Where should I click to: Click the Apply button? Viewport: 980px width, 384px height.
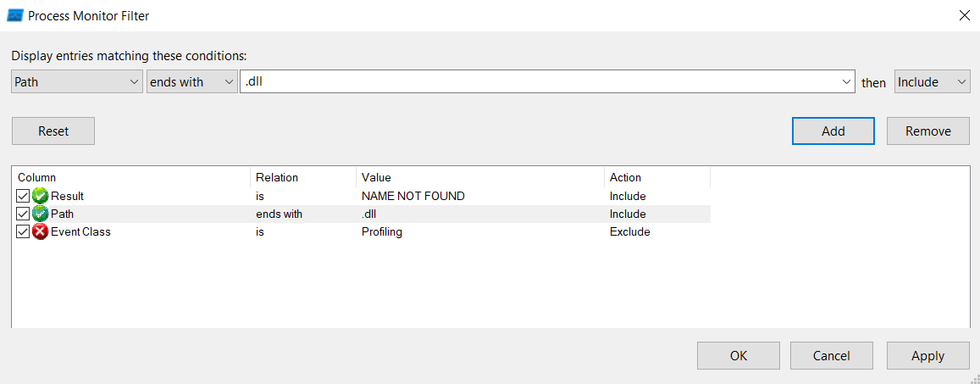click(927, 356)
